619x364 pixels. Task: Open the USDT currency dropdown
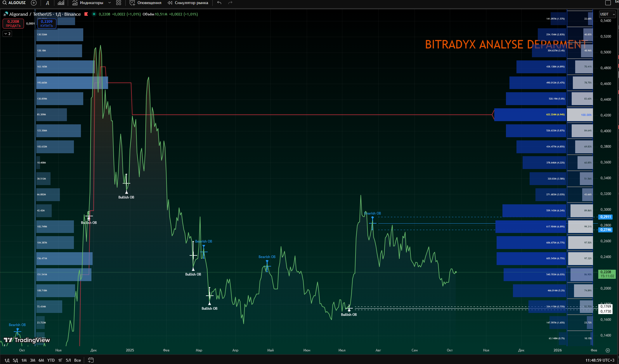[607, 14]
